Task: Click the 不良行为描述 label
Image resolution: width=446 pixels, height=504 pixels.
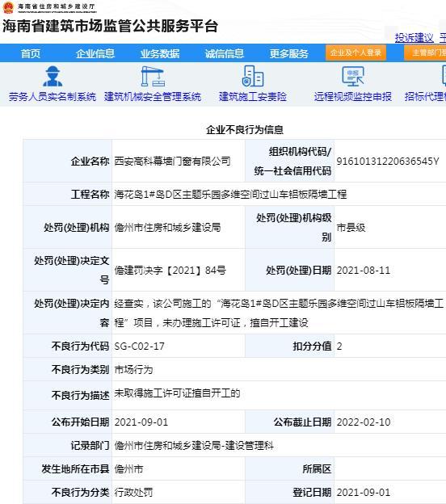Action: click(80, 395)
